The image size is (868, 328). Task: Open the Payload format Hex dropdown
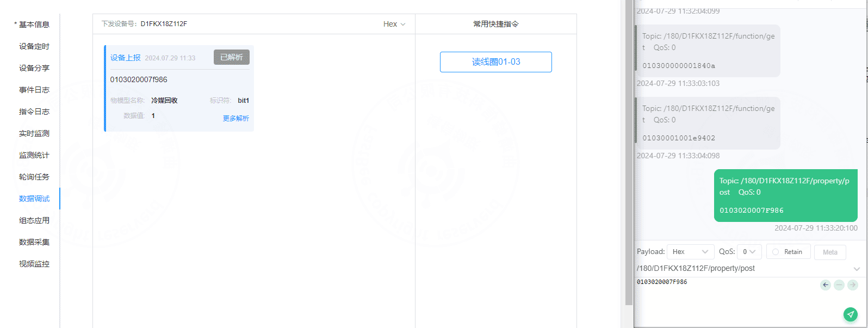click(x=691, y=252)
